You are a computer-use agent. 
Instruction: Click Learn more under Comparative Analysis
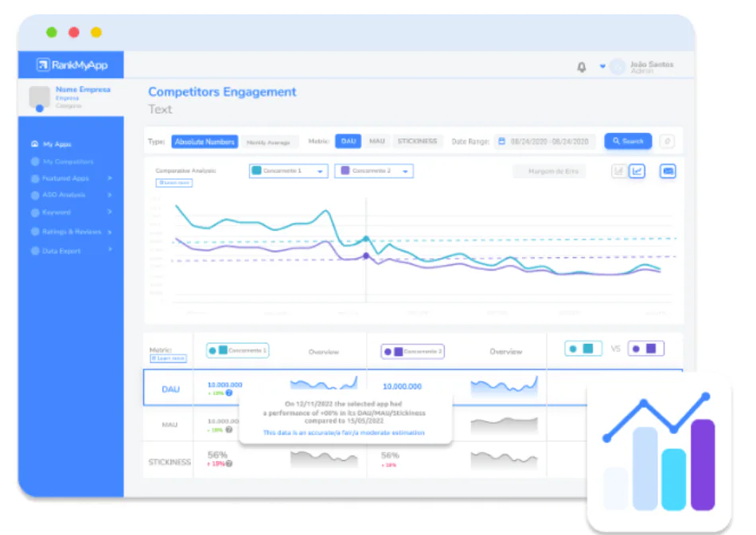tap(173, 183)
